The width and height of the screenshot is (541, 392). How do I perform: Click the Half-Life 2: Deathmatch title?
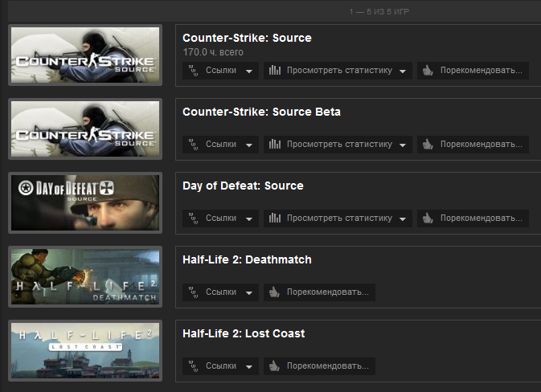click(x=247, y=259)
